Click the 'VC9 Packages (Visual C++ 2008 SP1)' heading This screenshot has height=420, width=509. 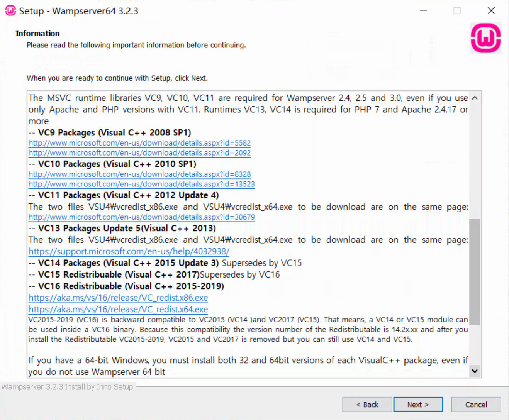pos(114,132)
